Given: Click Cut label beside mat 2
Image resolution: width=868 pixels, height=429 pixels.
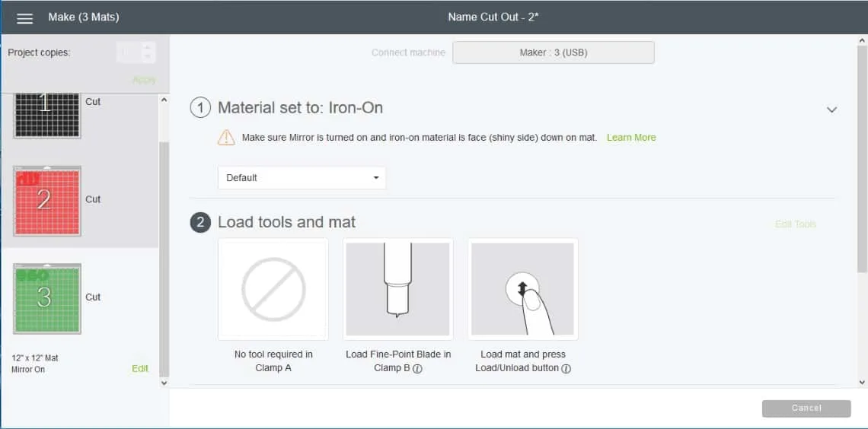Looking at the screenshot, I should (x=93, y=199).
